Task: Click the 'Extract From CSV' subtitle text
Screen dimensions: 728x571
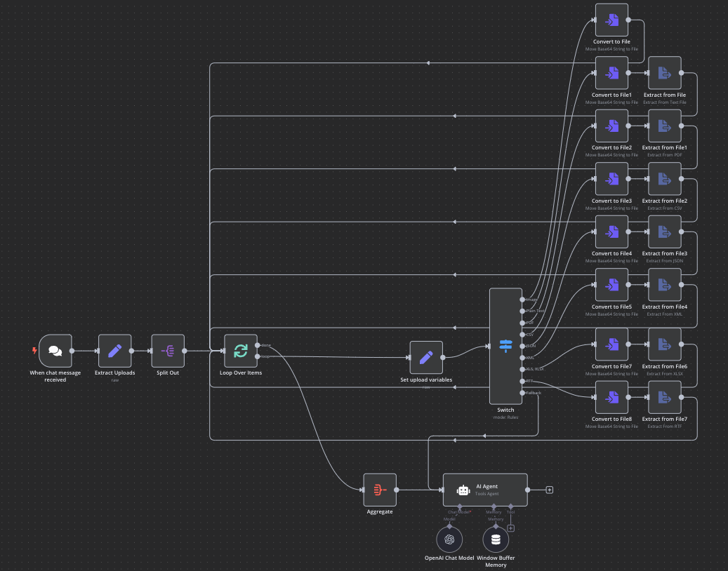Action: point(665,208)
